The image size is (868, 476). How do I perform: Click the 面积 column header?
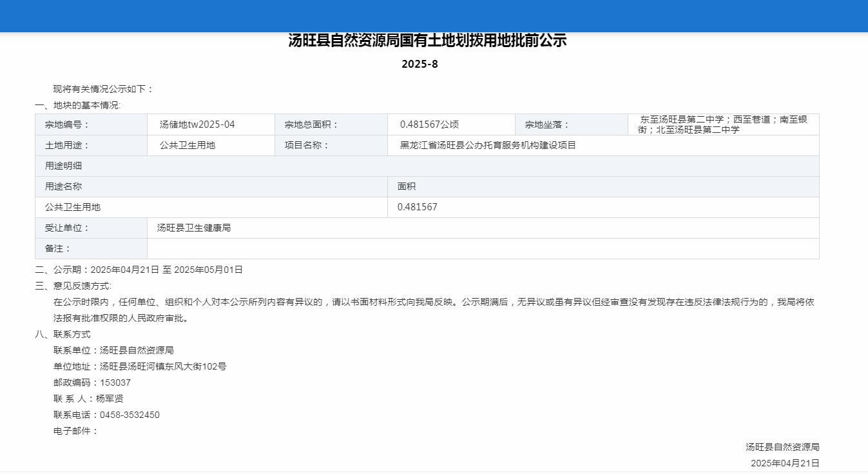(x=603, y=186)
